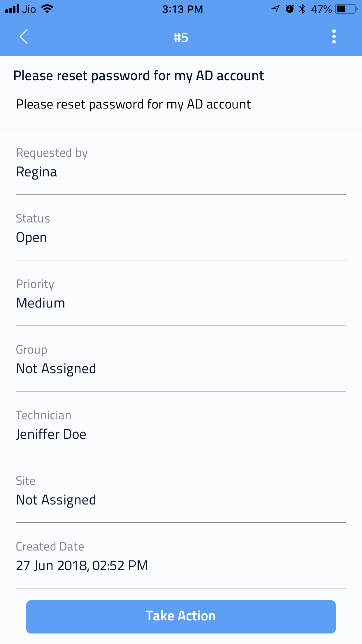
Task: Tap the Created Date 27 Jun 2018 value
Action: [82, 565]
